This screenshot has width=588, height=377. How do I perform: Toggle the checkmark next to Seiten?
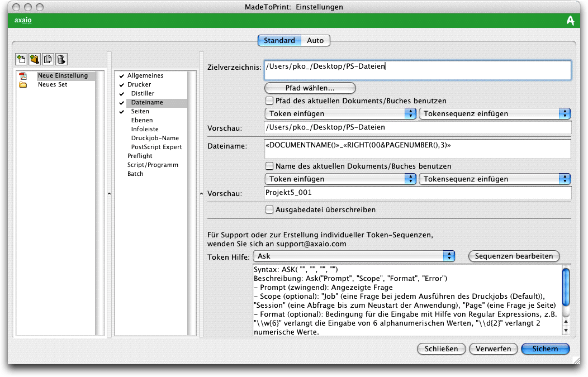pos(121,112)
